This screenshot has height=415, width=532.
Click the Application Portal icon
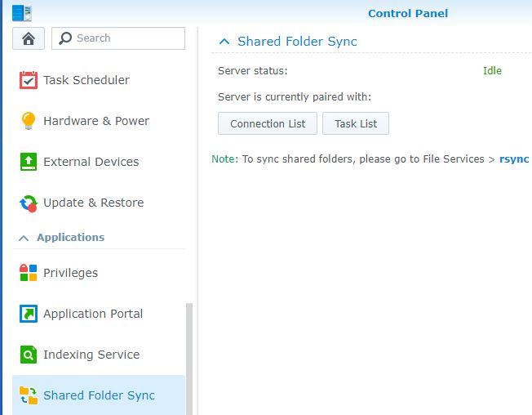[x=29, y=314]
